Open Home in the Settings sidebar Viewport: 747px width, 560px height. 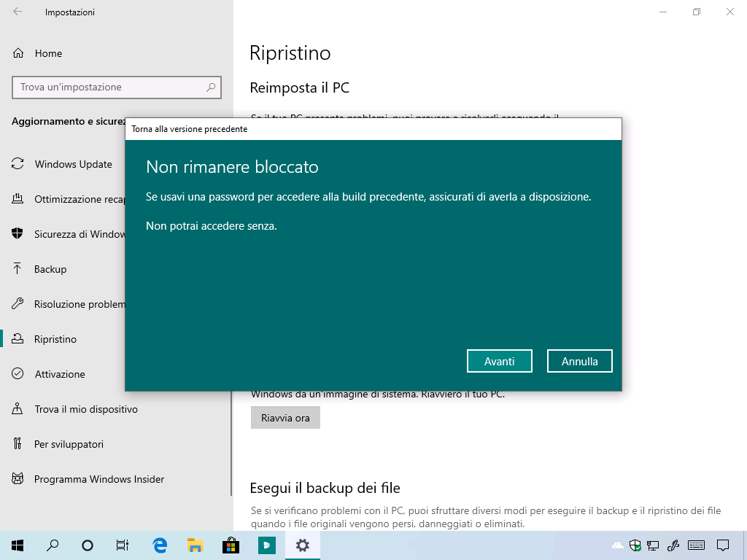[48, 53]
